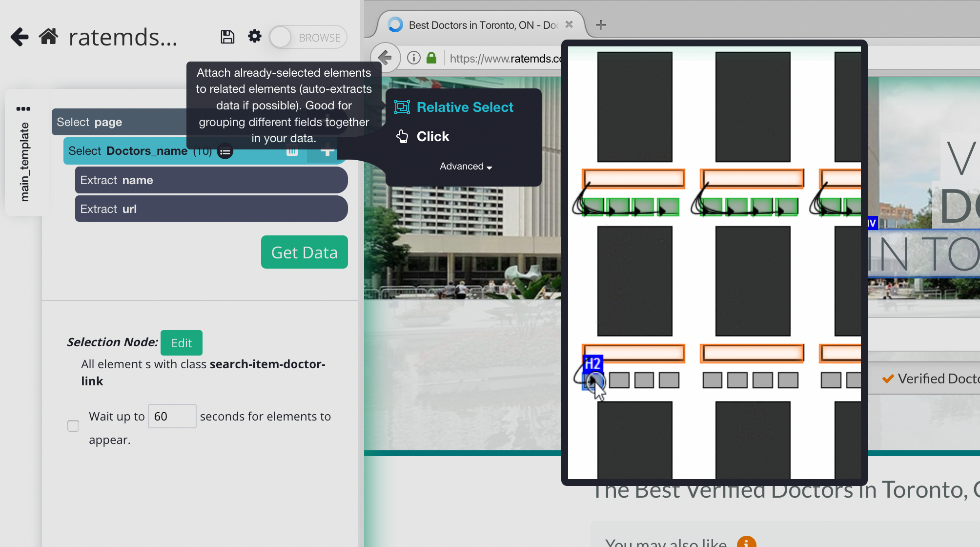Open the three-dot menu above main_template

[x=23, y=108]
